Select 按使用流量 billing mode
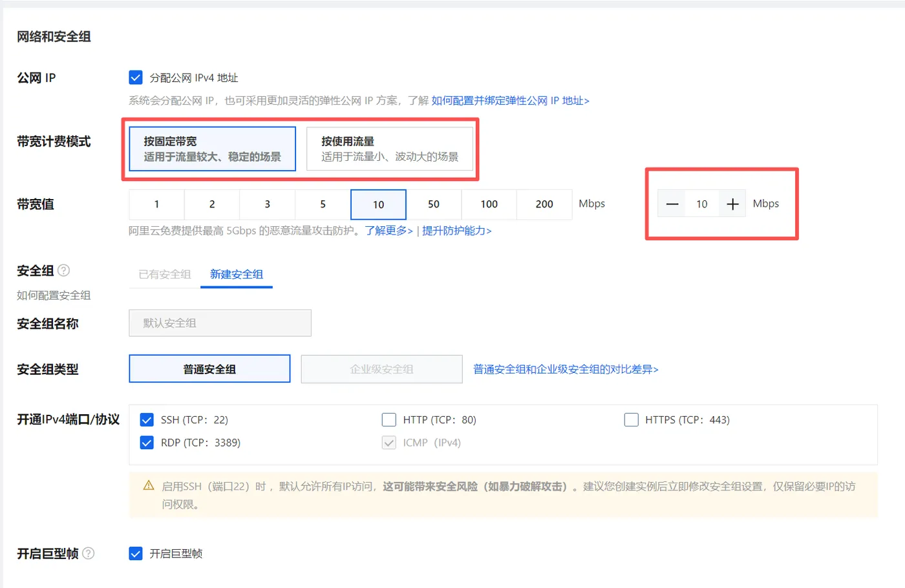This screenshot has width=905, height=588. pyautogui.click(x=390, y=149)
